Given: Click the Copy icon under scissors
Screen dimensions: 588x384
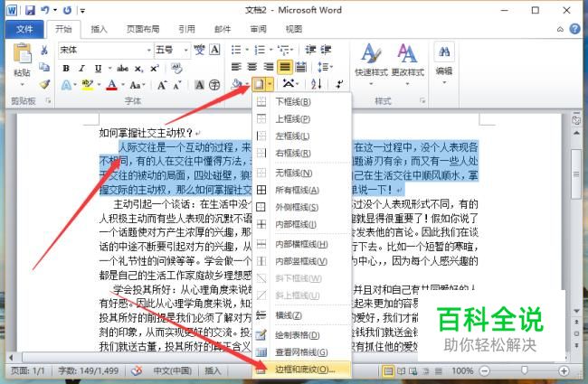Looking at the screenshot, I should pyautogui.click(x=44, y=67).
